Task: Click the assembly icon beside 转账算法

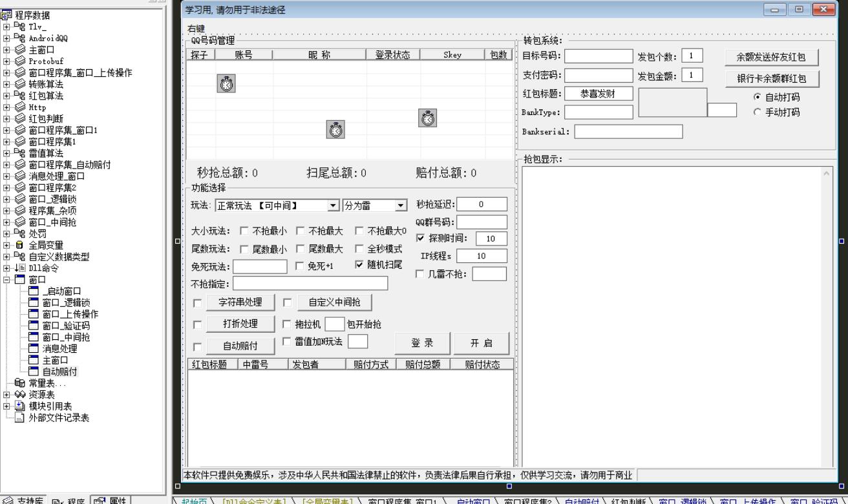Action: 20,85
